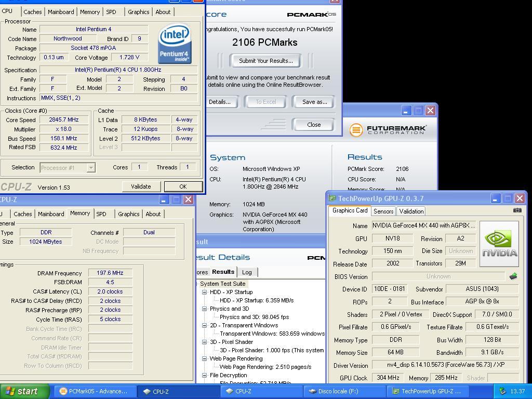The image size is (532, 399).
Task: Click the Bus Interface value AGP 8x @ 8x
Action: (x=482, y=301)
